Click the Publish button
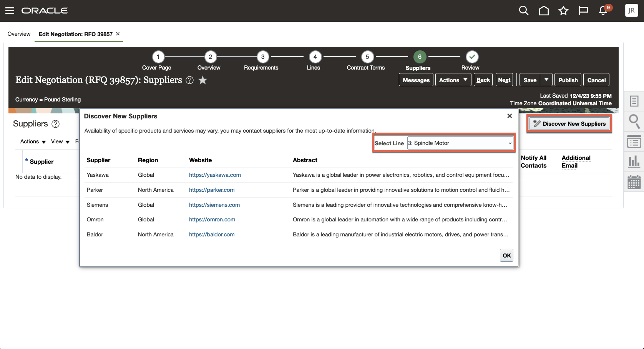 click(568, 80)
